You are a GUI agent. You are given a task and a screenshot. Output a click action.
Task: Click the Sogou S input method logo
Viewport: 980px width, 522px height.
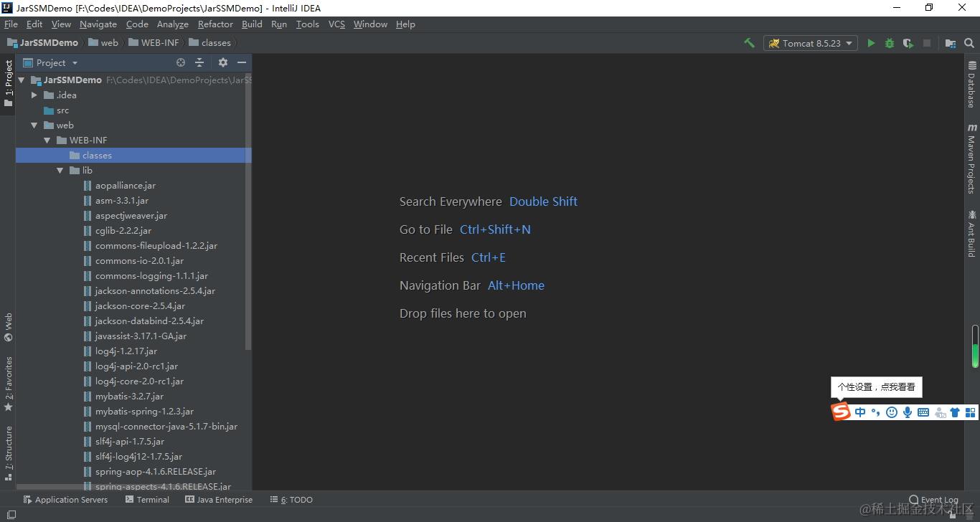tap(841, 412)
